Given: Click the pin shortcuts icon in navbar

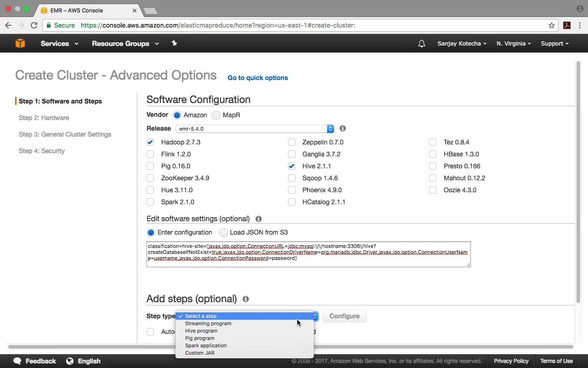Looking at the screenshot, I should (x=174, y=43).
